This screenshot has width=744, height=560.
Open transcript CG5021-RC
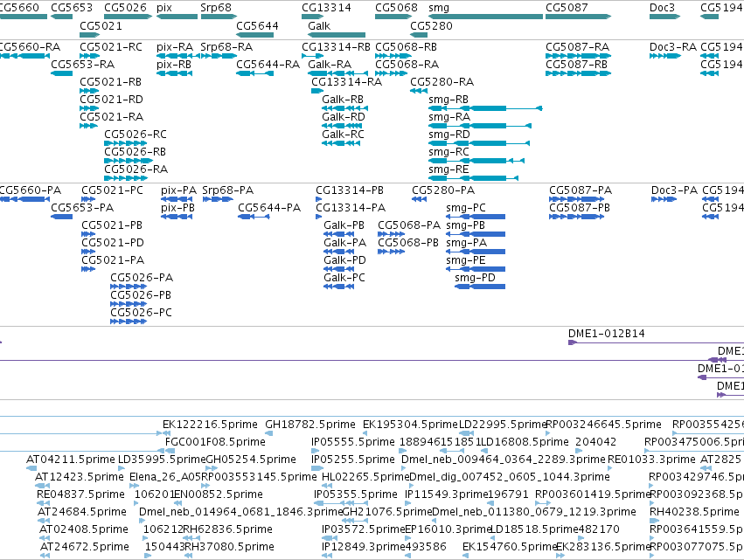click(x=90, y=56)
